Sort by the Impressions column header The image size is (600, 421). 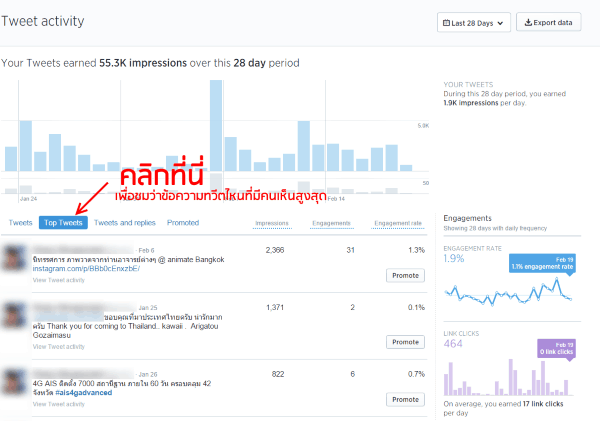pyautogui.click(x=272, y=223)
